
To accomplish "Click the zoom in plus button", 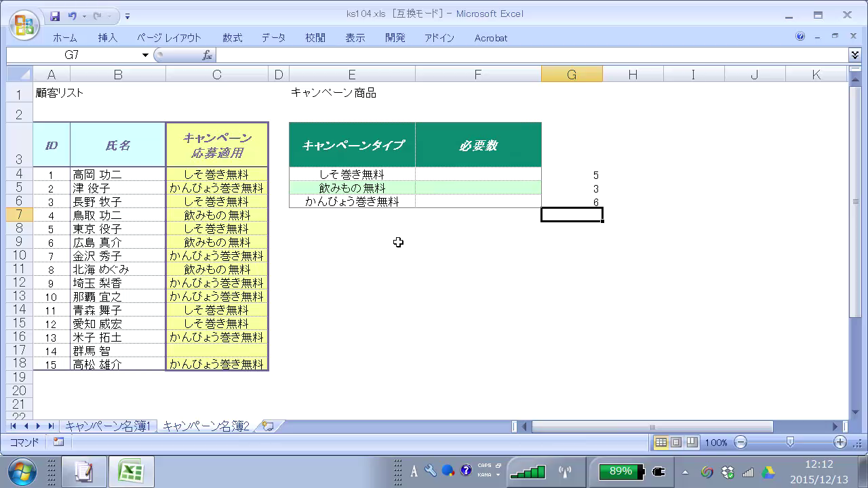I will point(840,443).
